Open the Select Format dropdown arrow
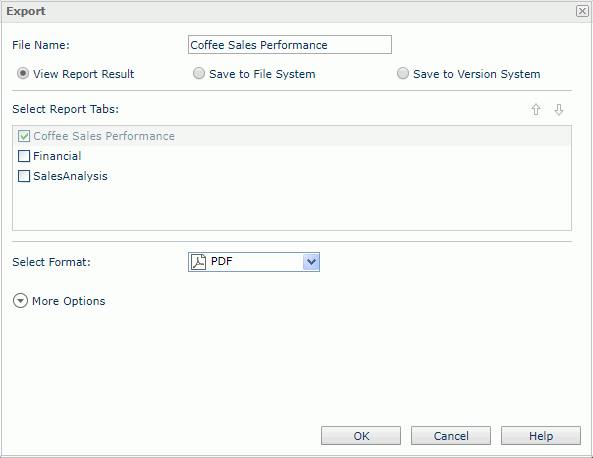 click(x=311, y=262)
